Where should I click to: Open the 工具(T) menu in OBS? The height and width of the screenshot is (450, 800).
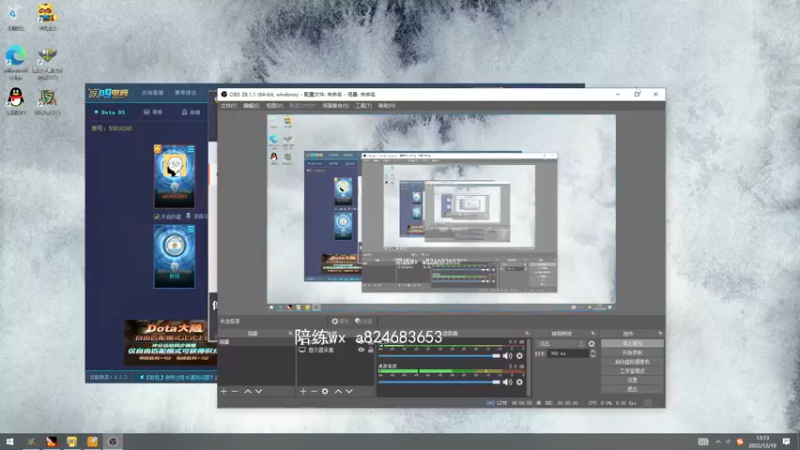[363, 106]
